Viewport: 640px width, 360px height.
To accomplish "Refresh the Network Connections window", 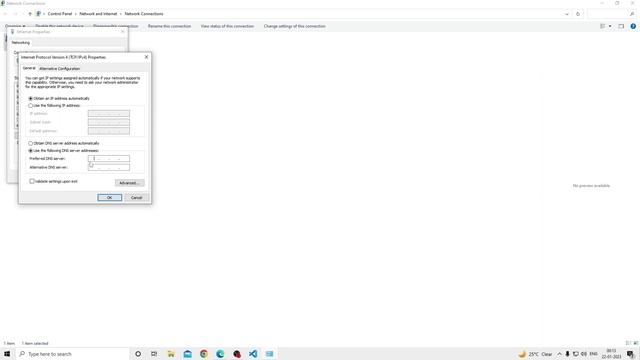I will [x=578, y=14].
